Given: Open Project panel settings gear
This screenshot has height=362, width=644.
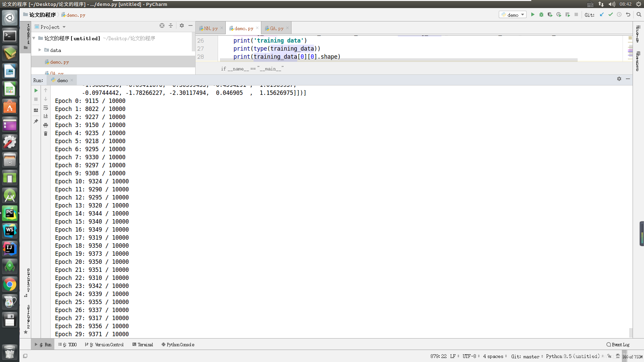Looking at the screenshot, I should coord(182,26).
